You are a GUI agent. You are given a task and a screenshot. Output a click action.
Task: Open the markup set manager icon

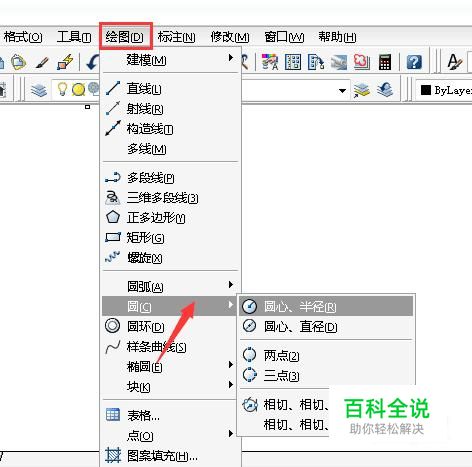(x=362, y=62)
